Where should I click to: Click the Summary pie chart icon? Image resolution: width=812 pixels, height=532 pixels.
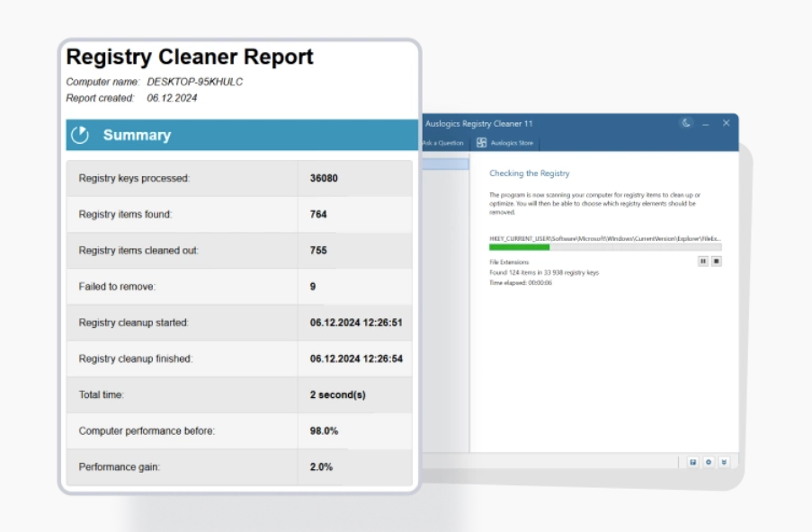coord(81,134)
